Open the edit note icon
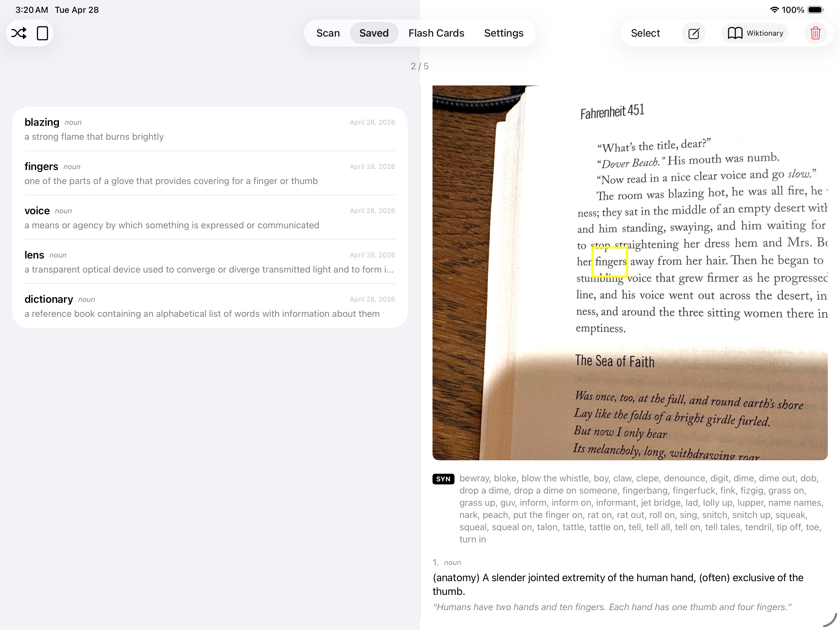 click(x=693, y=33)
